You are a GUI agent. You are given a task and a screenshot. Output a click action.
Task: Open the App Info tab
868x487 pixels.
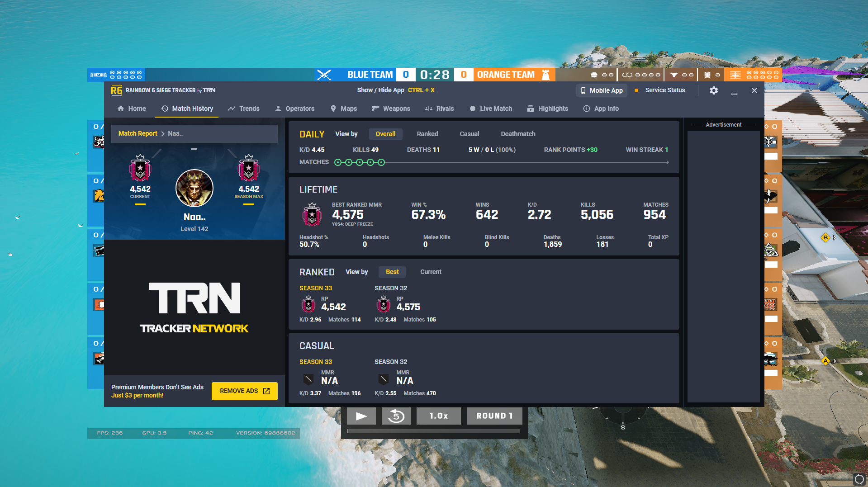pos(601,109)
